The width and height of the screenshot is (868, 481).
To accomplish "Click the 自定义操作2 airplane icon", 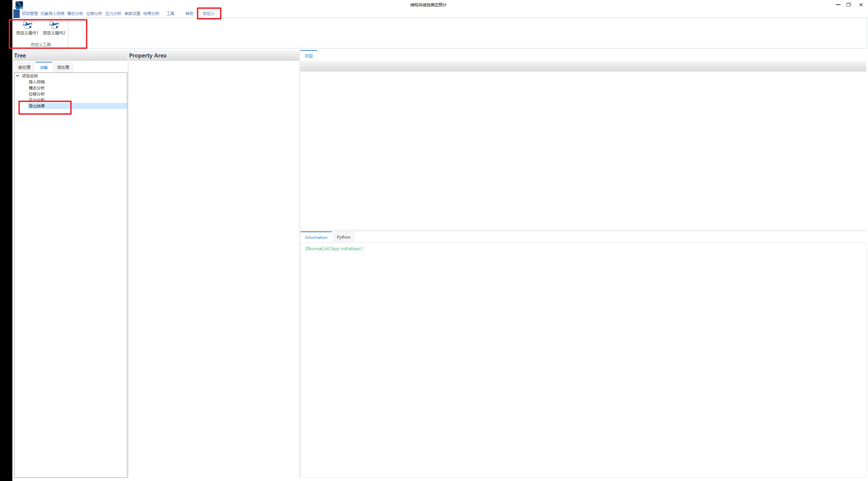I will pyautogui.click(x=54, y=25).
